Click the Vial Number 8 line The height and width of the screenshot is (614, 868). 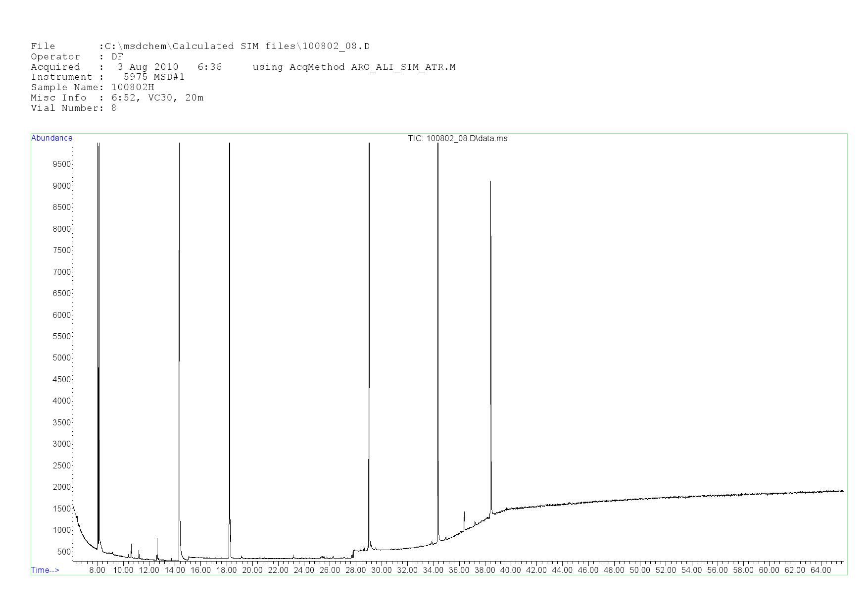click(x=73, y=108)
